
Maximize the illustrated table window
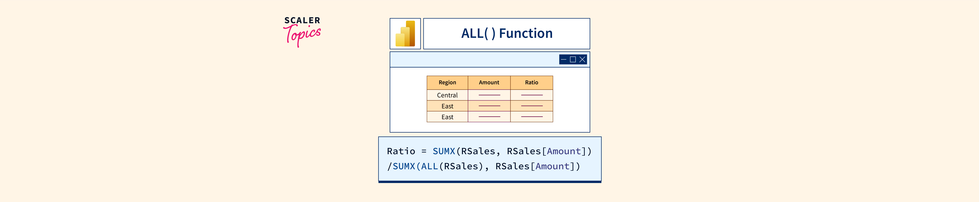573,59
